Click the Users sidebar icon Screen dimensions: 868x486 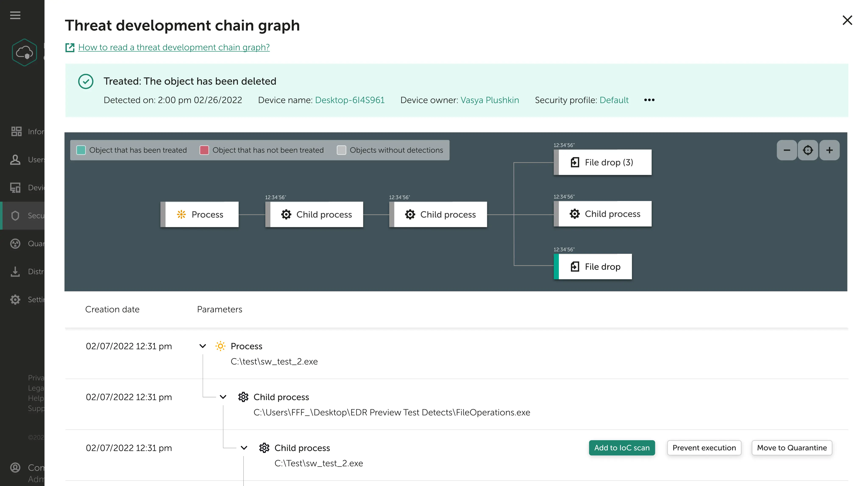pos(15,160)
